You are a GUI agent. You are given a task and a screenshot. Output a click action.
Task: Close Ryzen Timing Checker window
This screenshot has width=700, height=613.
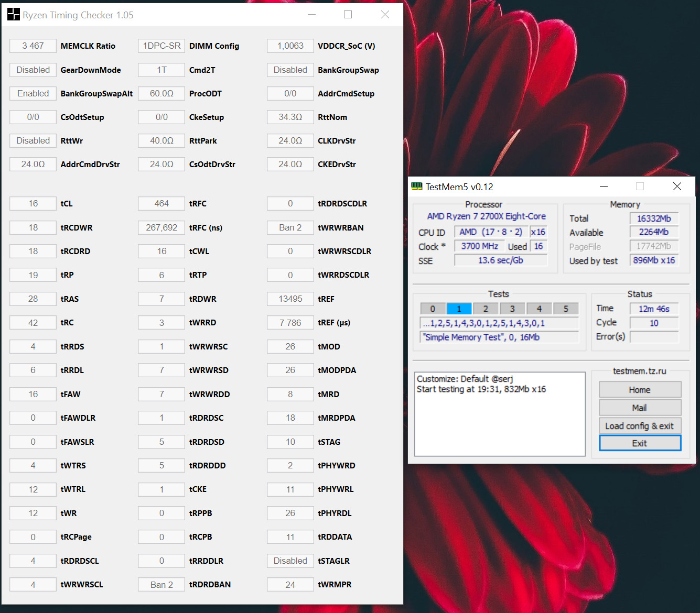385,15
